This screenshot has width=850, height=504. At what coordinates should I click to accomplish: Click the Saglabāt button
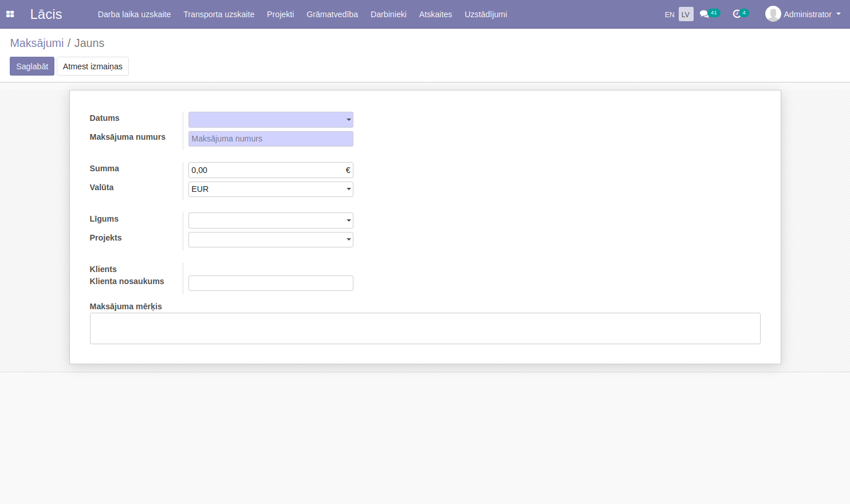[32, 66]
